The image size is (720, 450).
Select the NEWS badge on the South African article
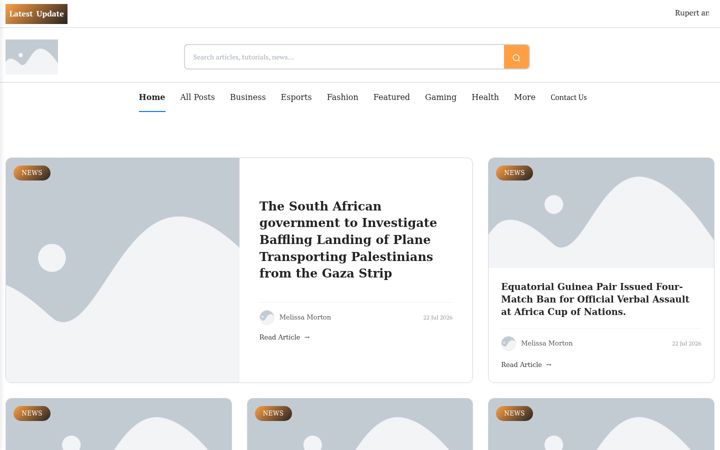point(32,173)
